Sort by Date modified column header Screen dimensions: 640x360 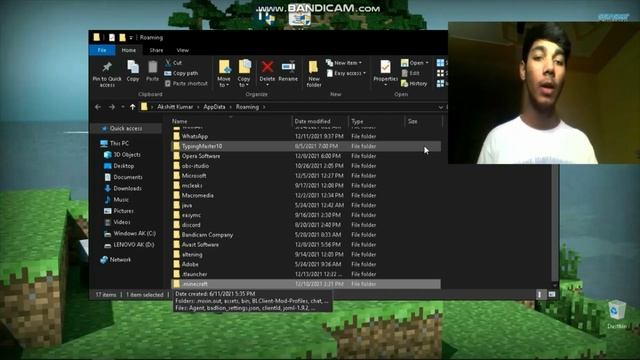(320, 121)
